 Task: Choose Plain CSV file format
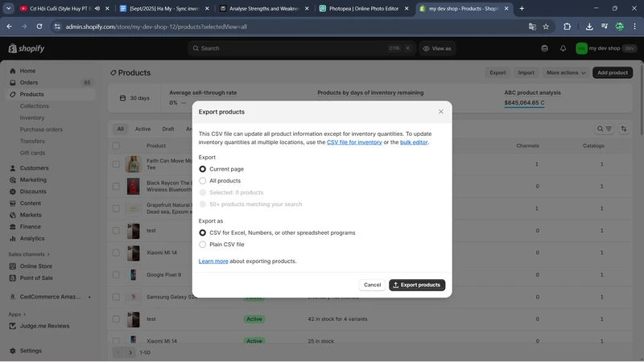pos(203,245)
